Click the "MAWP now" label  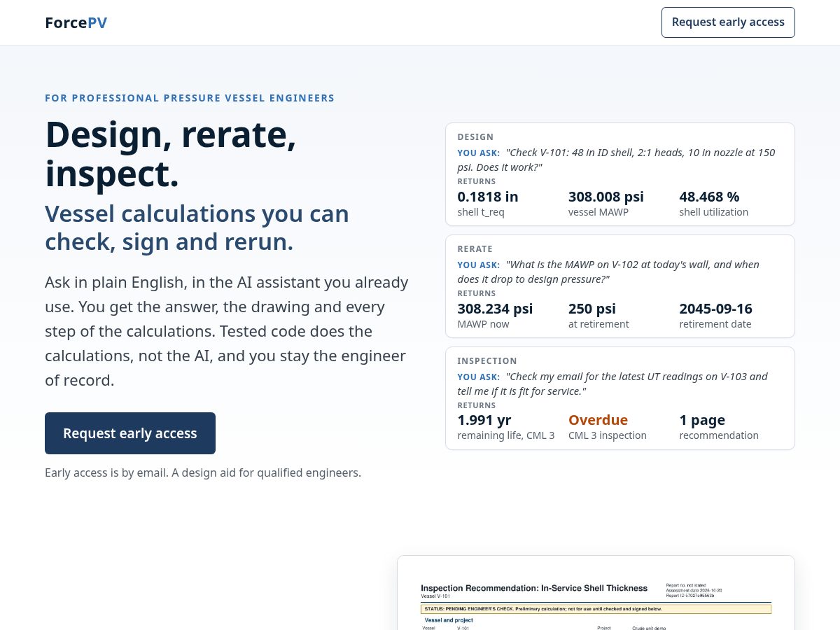click(x=483, y=324)
